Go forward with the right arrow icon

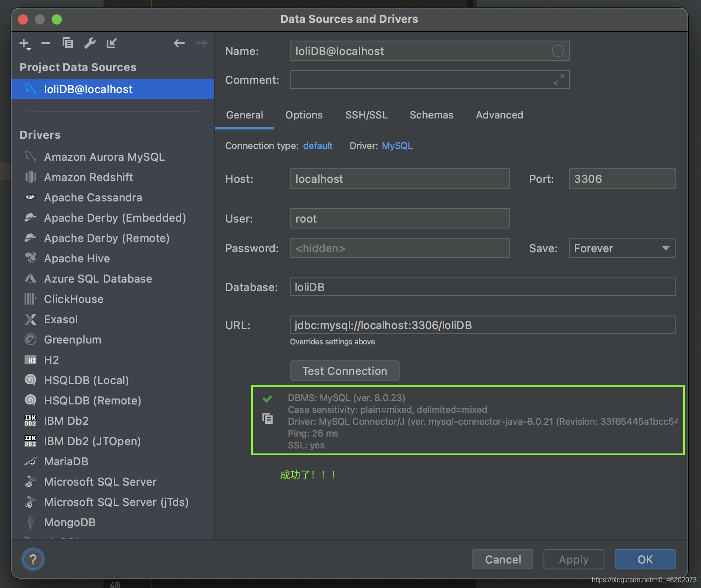click(x=202, y=43)
